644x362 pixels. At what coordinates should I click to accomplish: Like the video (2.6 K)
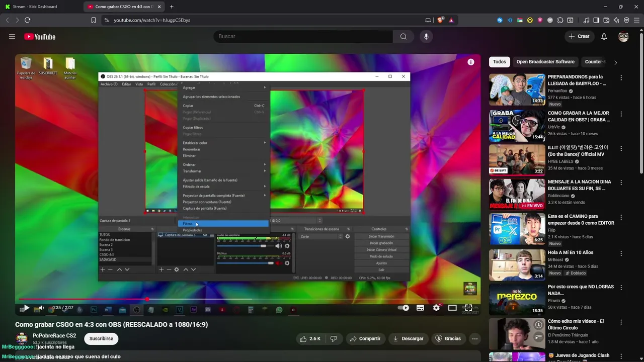click(310, 339)
